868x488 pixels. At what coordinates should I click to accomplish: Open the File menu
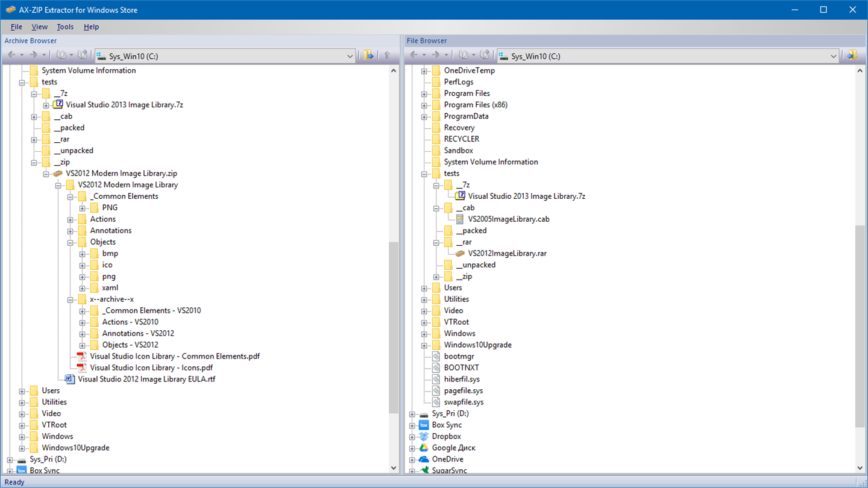tap(16, 27)
